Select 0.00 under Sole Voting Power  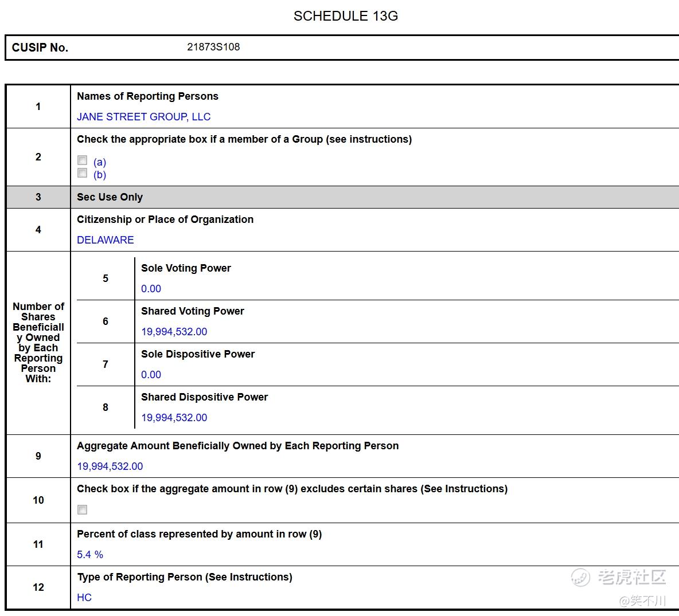click(x=151, y=289)
